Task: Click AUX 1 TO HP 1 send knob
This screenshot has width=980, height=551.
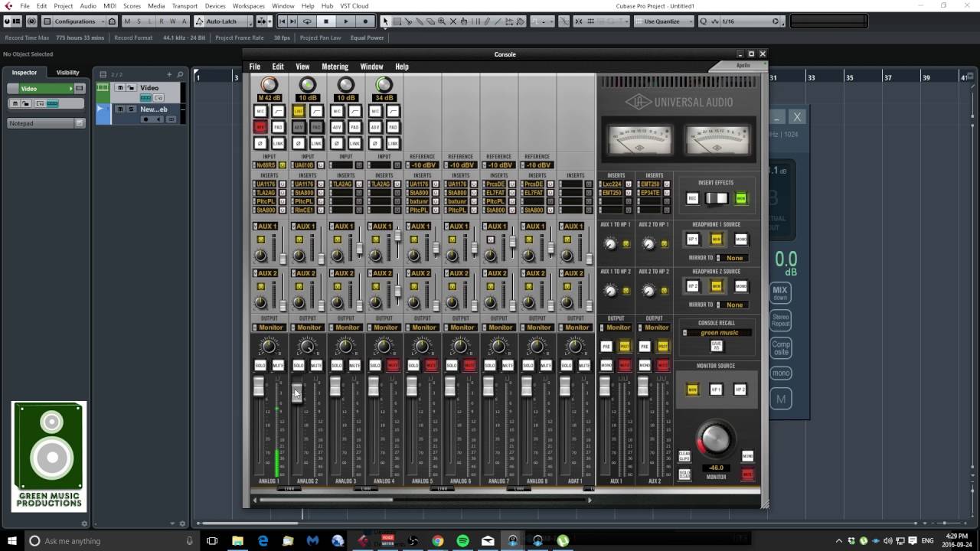Action: point(610,244)
